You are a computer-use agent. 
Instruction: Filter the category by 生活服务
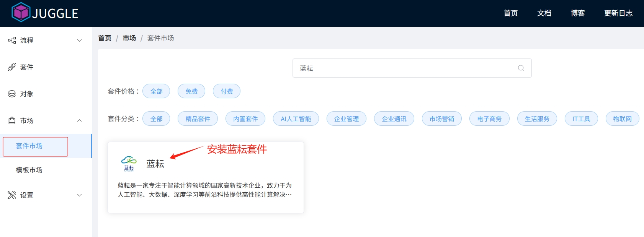point(537,118)
